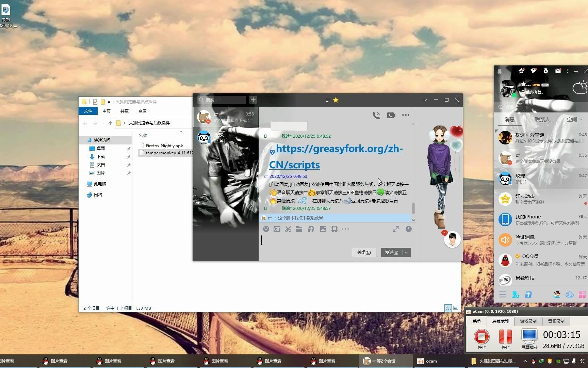Open the QQ pirate penguin game icon

pyautogui.click(x=557, y=294)
